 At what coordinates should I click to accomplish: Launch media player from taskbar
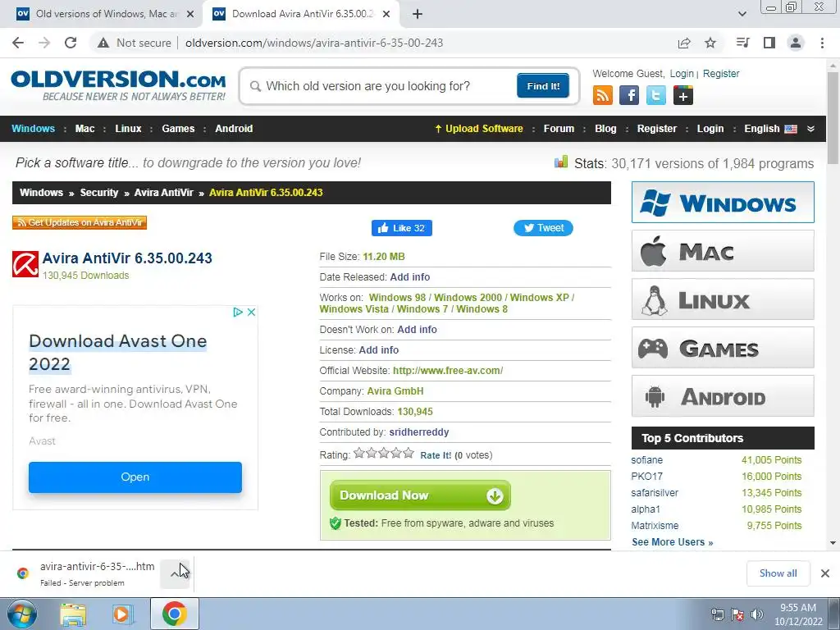(x=121, y=614)
